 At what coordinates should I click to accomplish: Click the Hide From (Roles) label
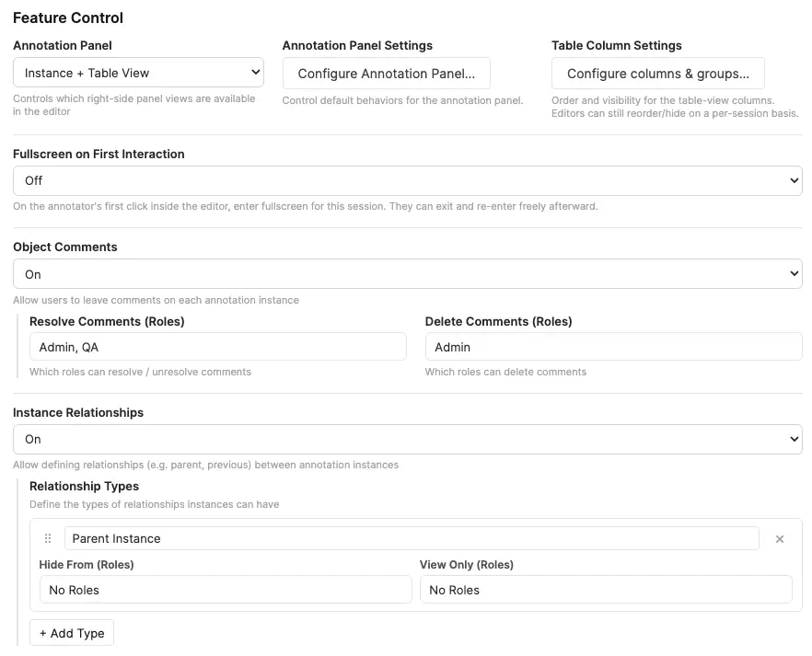[87, 564]
